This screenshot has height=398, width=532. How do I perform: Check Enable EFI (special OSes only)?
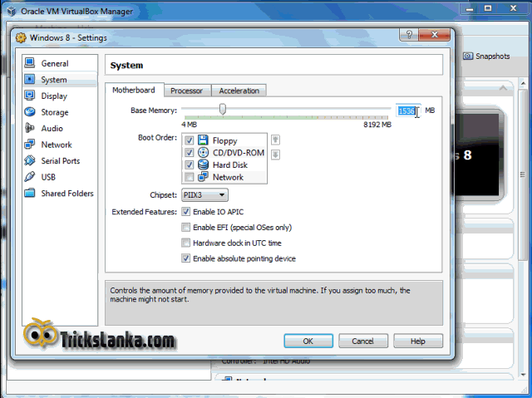185,227
